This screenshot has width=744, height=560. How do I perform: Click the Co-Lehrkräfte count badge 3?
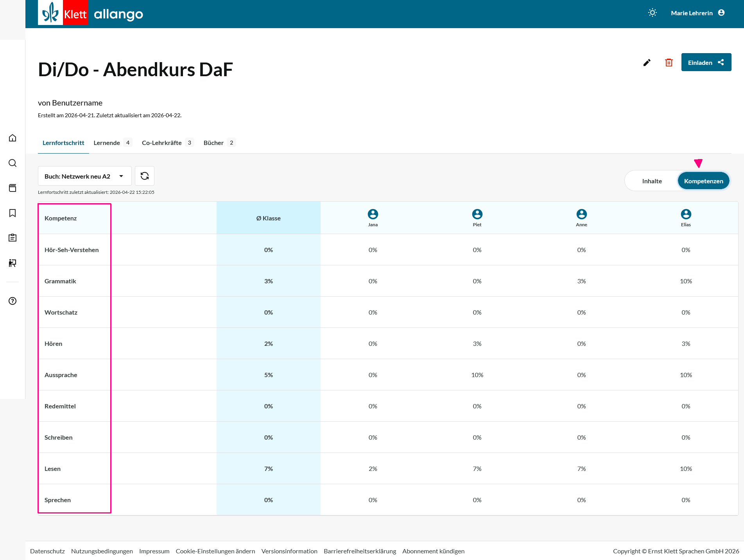pyautogui.click(x=190, y=143)
